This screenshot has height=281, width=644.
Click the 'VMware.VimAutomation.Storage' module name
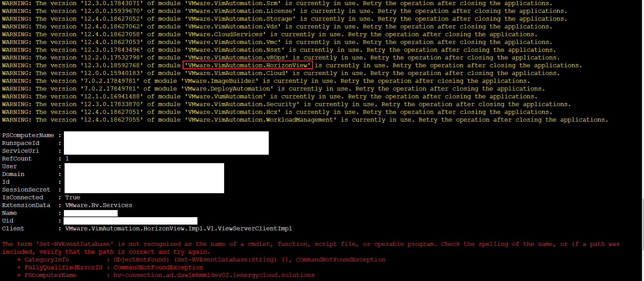point(240,19)
